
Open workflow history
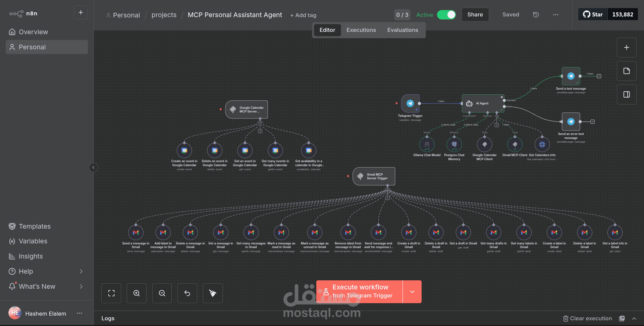[536, 14]
